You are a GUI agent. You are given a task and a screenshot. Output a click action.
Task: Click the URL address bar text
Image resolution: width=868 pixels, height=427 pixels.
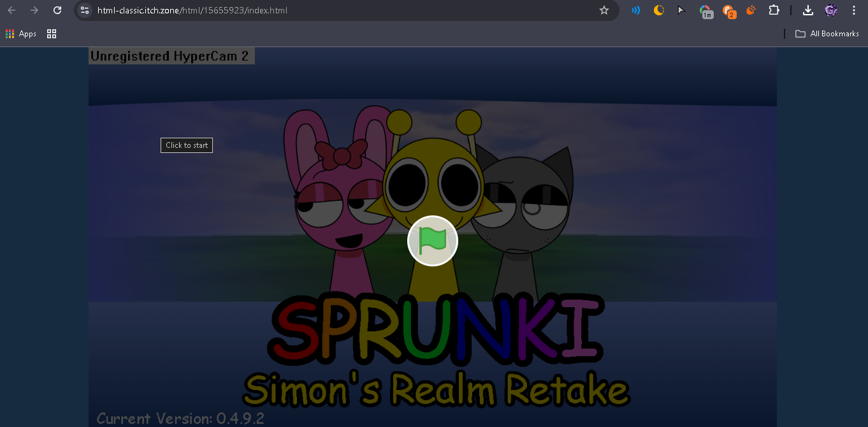click(x=192, y=10)
